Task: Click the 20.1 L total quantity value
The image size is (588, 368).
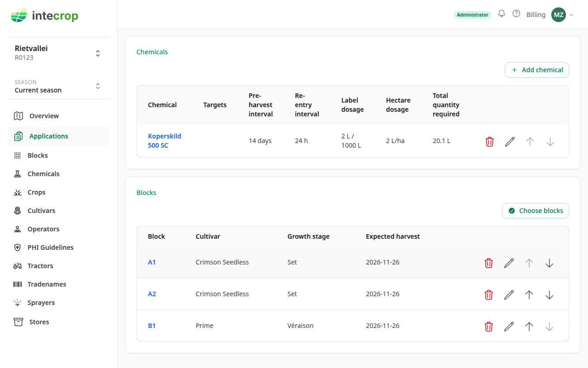Action: click(x=441, y=141)
